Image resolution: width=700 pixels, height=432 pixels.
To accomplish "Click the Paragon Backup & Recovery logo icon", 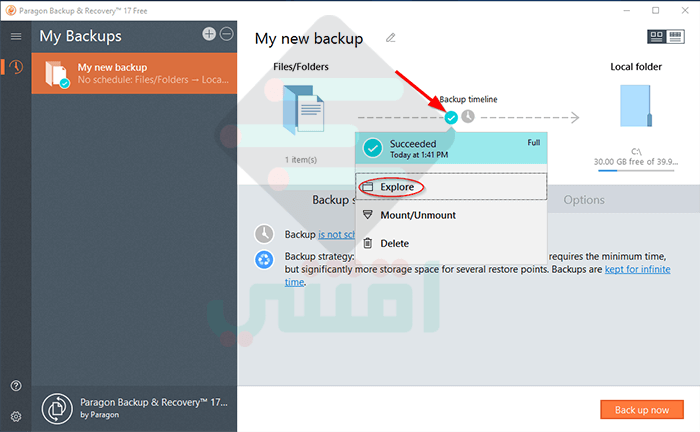I will coord(57,408).
